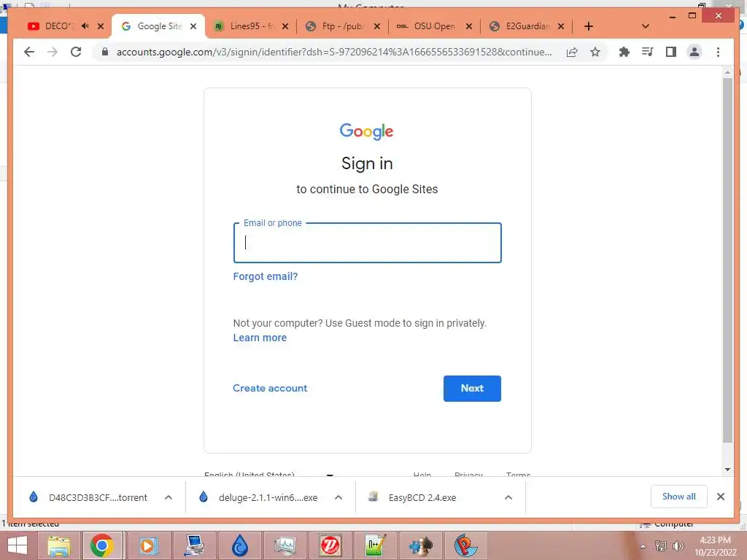Close the downloads bar
Viewport: 747px width, 560px height.
click(x=721, y=497)
